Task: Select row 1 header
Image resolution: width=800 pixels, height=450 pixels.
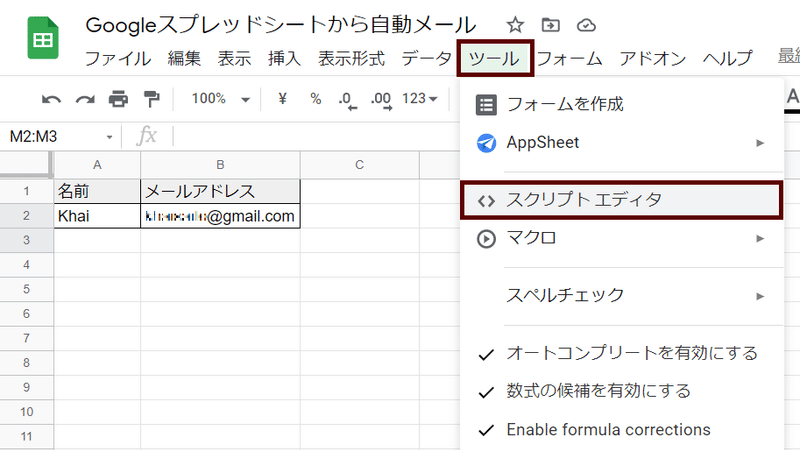Action: tap(27, 191)
